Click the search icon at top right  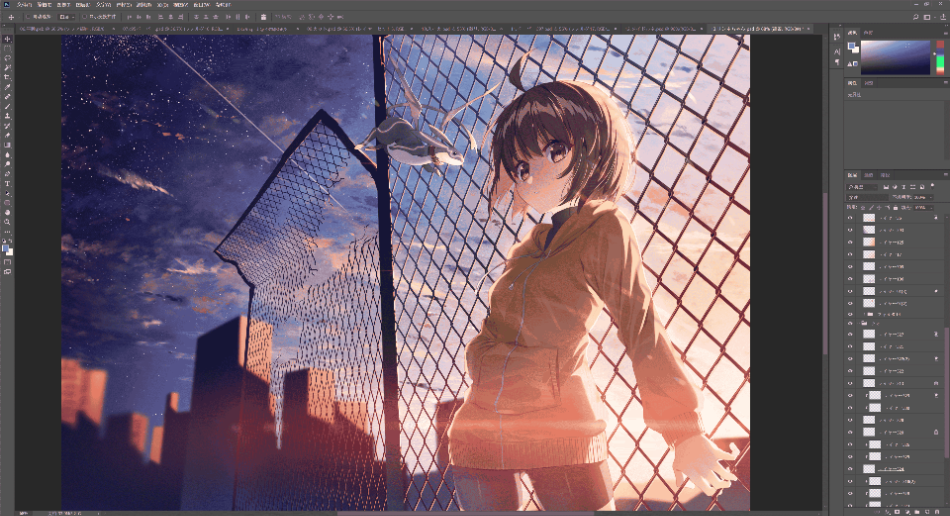[x=915, y=17]
